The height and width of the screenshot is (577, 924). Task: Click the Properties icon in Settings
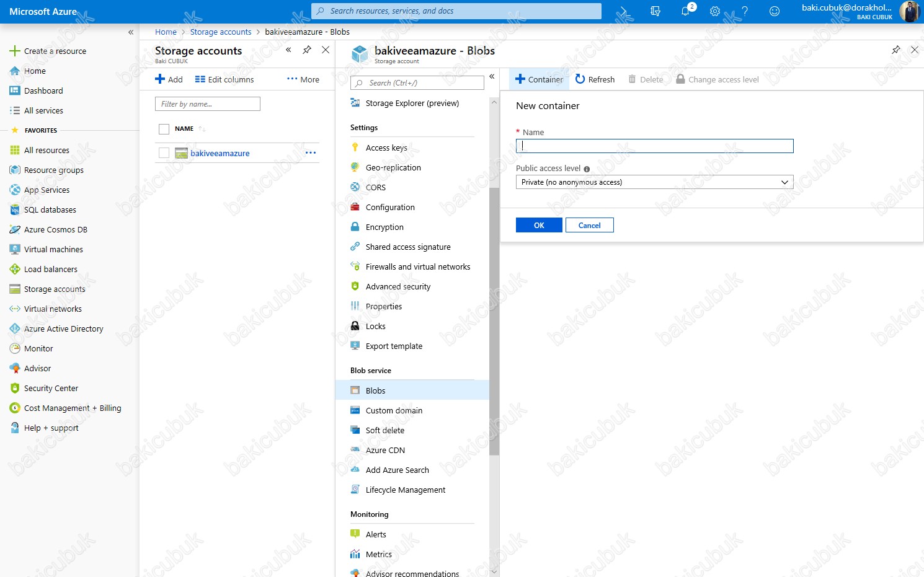(x=355, y=306)
